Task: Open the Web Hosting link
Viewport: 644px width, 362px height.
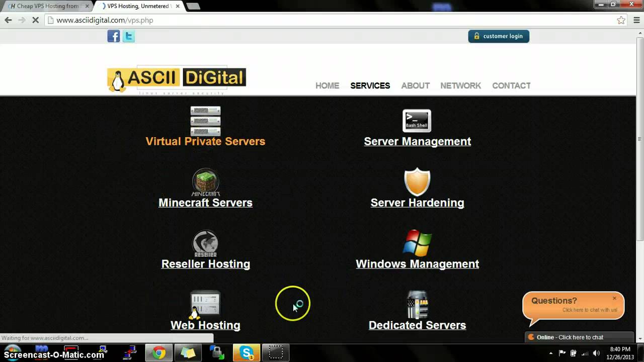Action: [205, 325]
